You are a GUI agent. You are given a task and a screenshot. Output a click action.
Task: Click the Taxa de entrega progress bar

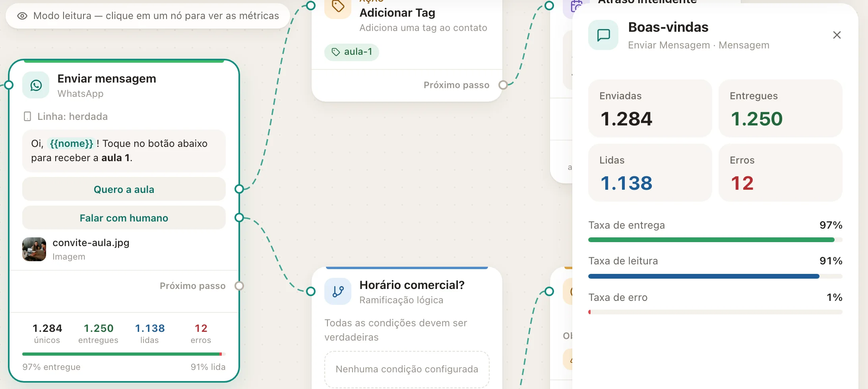click(715, 240)
